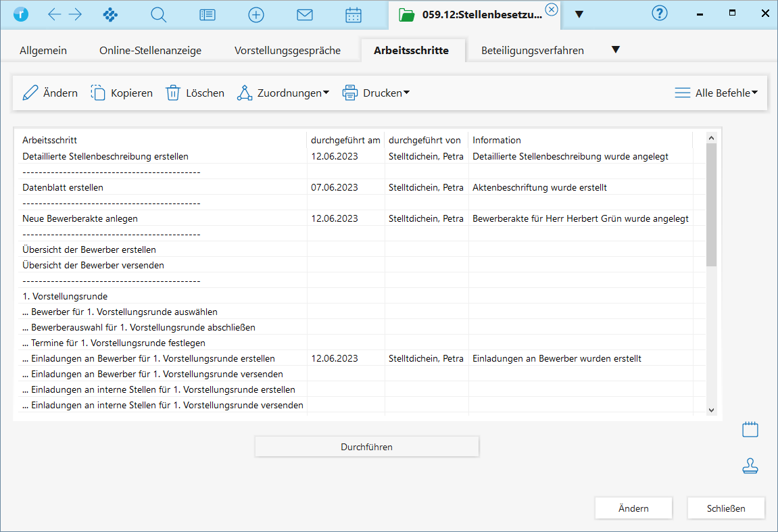
Task: Switch to the Vorstellungsgespräche tab
Action: [287, 51]
